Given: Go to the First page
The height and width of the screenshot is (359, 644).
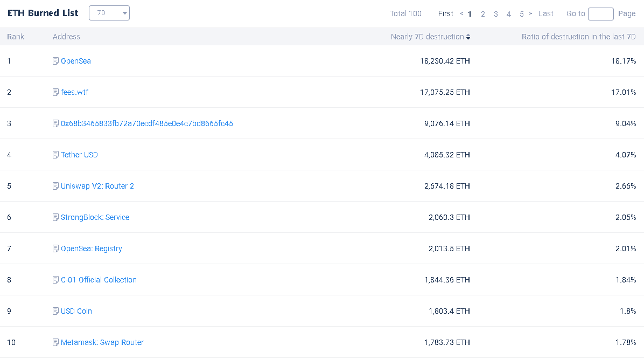Looking at the screenshot, I should coord(446,13).
